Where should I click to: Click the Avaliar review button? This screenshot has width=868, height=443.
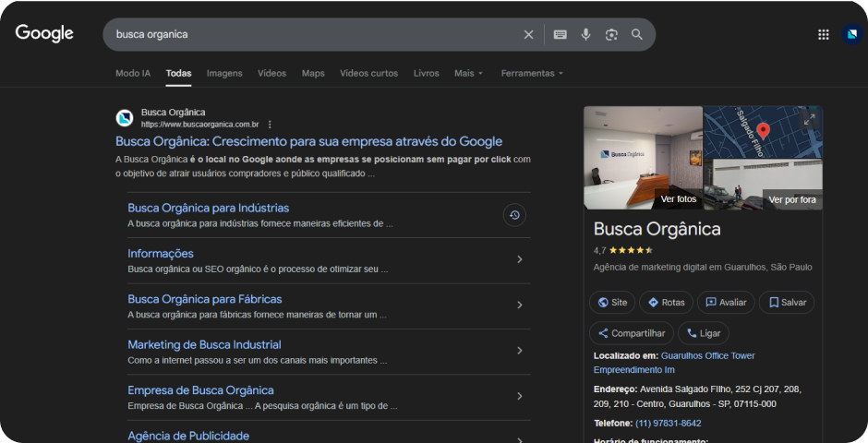pos(726,303)
